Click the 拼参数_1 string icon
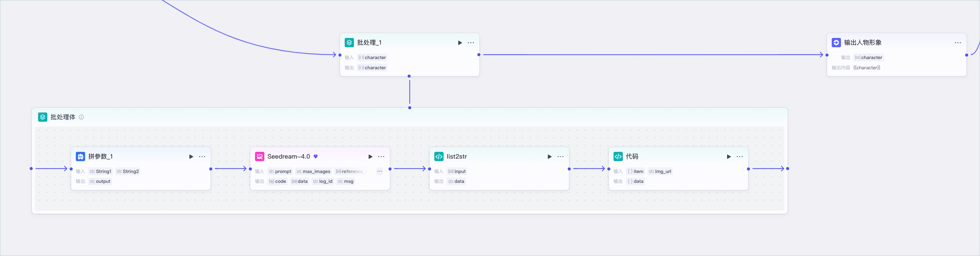The width and height of the screenshot is (980, 256). coord(80,156)
